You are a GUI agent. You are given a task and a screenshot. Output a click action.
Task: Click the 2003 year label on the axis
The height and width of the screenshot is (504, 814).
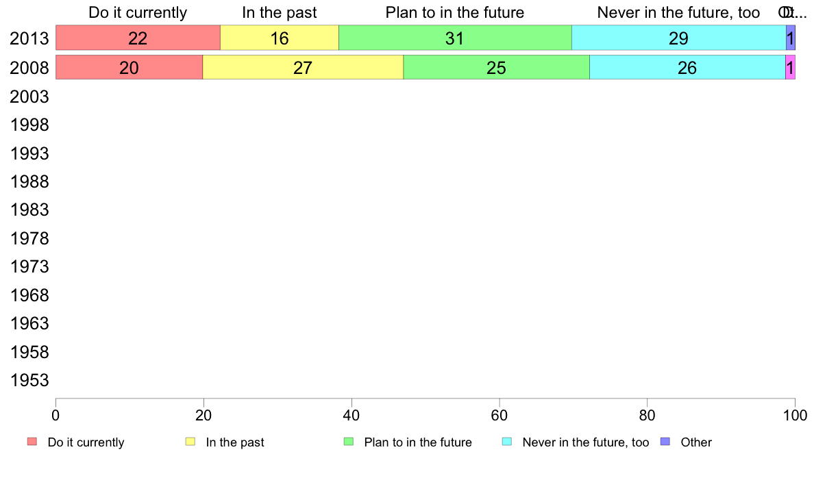29,97
